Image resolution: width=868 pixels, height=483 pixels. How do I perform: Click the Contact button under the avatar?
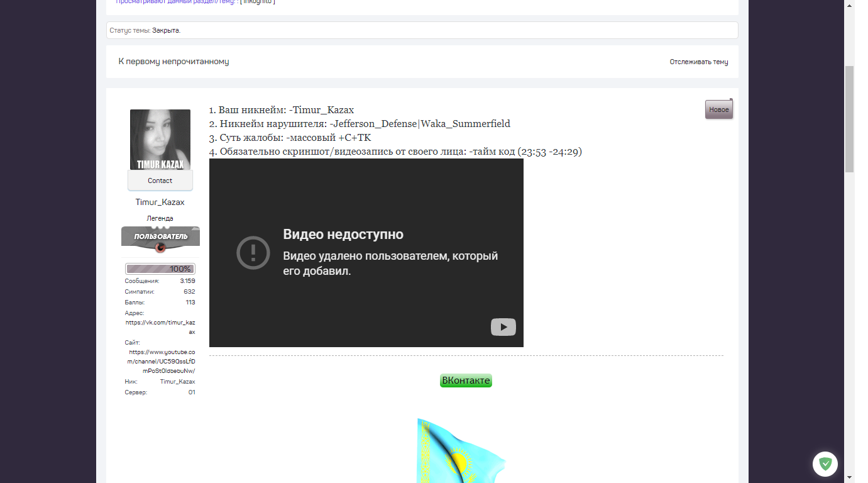click(160, 180)
